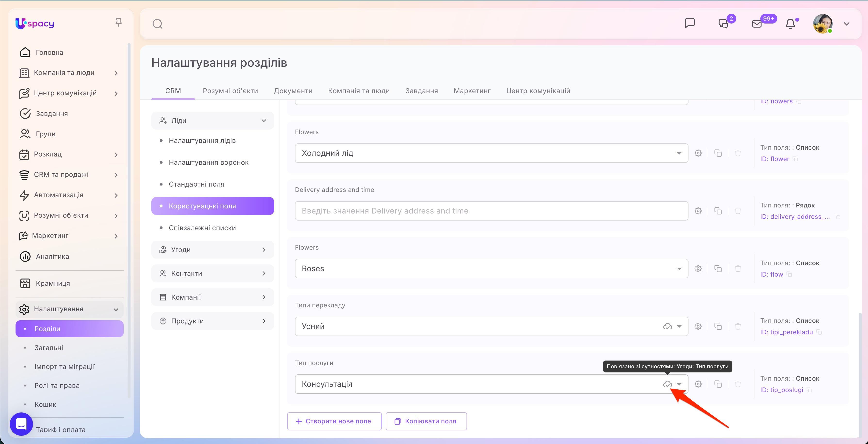
Task: Open Ролі та права settings
Action: coord(57,386)
